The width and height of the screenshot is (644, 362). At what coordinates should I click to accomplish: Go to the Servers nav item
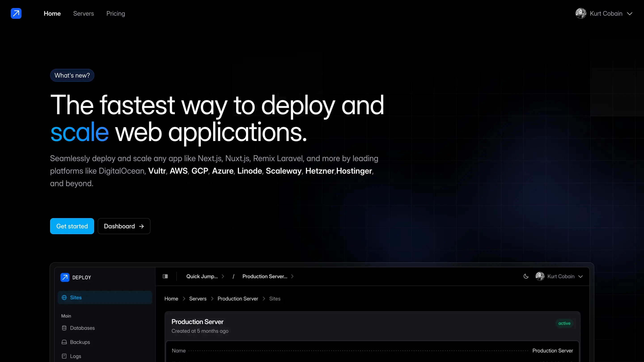pyautogui.click(x=83, y=13)
